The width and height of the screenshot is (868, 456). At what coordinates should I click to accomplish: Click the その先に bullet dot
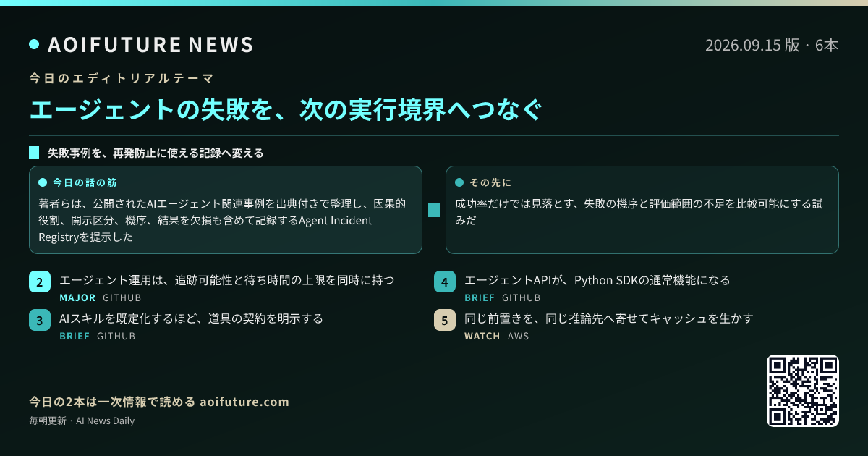point(459,182)
